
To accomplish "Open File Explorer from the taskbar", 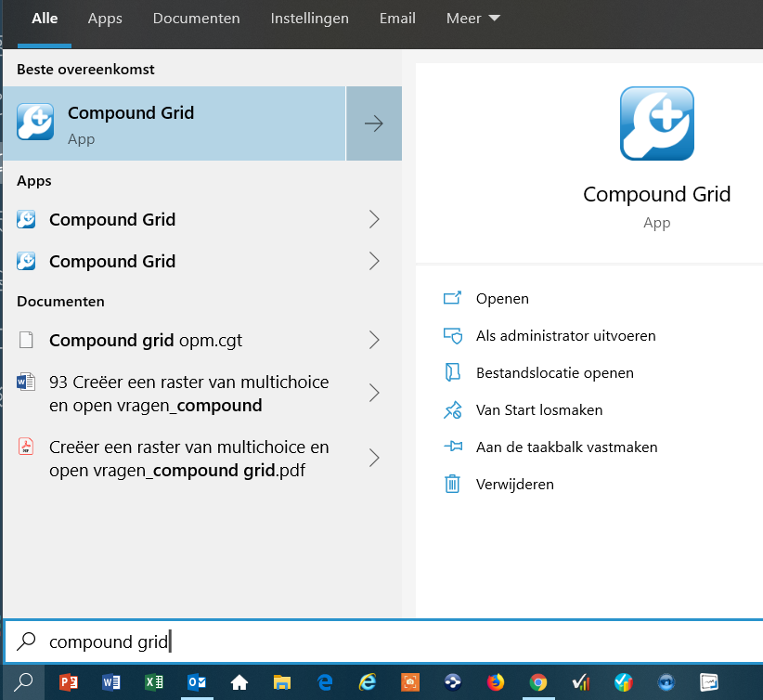I will [282, 682].
